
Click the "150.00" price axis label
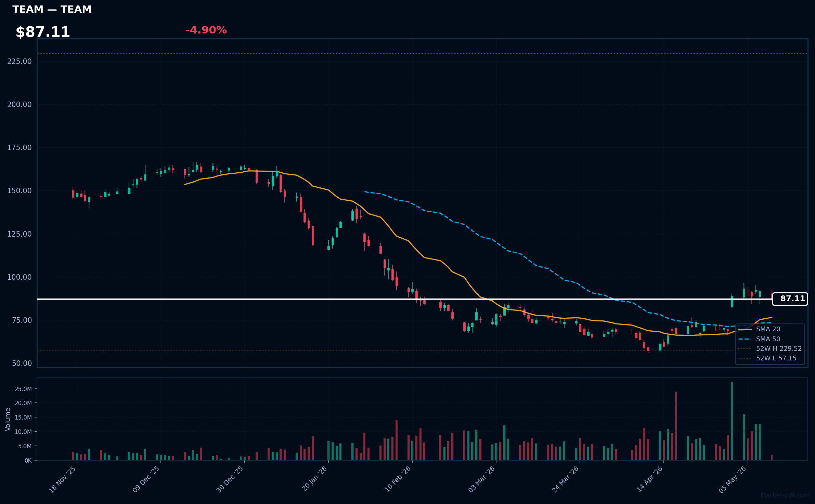point(20,190)
